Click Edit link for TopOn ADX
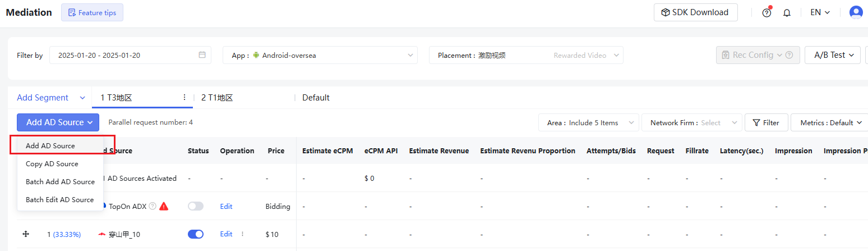This screenshot has width=868, height=251. point(226,206)
